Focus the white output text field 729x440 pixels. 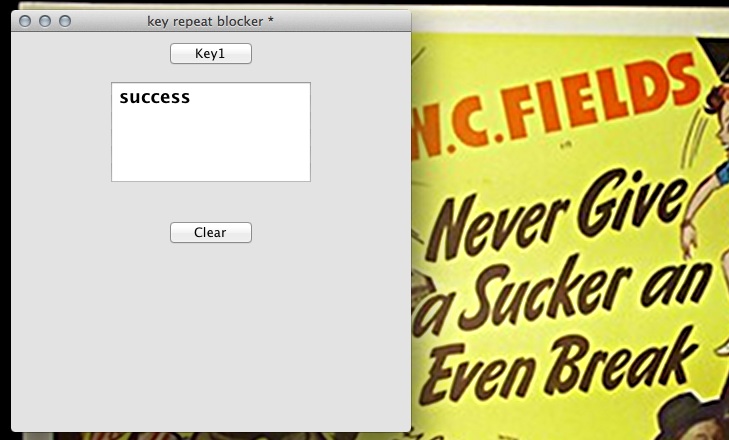(x=211, y=132)
